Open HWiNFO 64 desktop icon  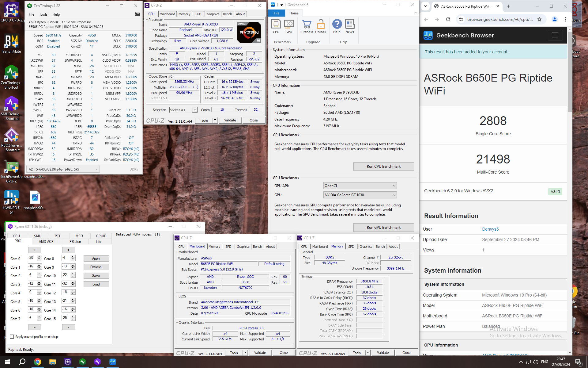pos(12,202)
